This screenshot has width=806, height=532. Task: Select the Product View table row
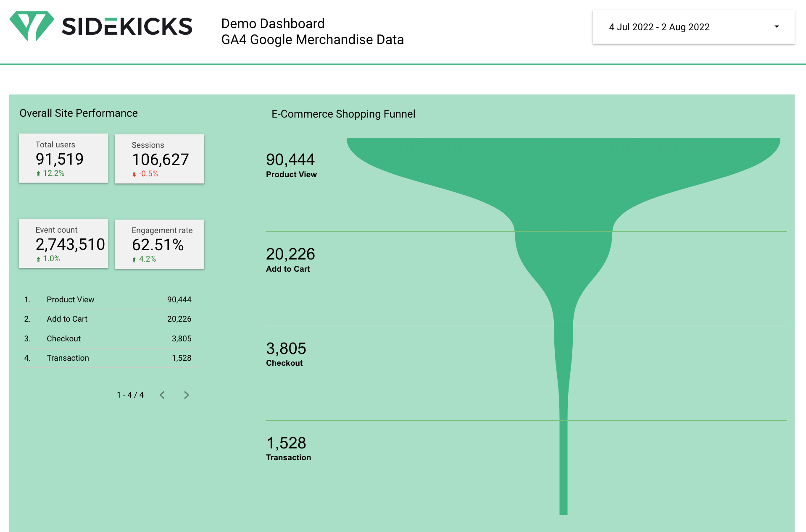pyautogui.click(x=108, y=300)
